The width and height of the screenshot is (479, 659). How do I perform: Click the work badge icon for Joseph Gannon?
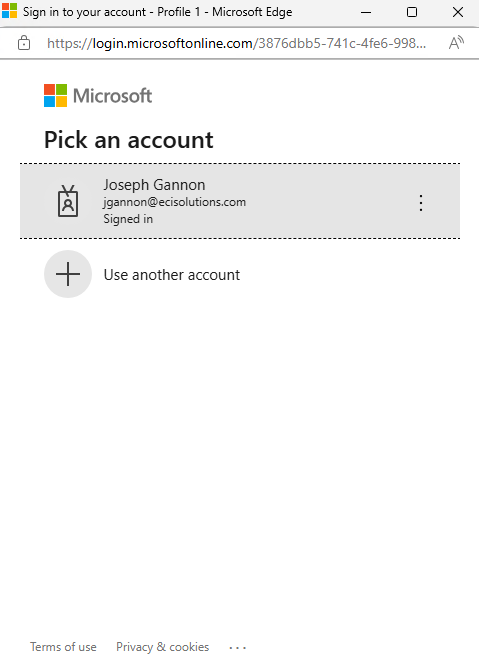(68, 201)
